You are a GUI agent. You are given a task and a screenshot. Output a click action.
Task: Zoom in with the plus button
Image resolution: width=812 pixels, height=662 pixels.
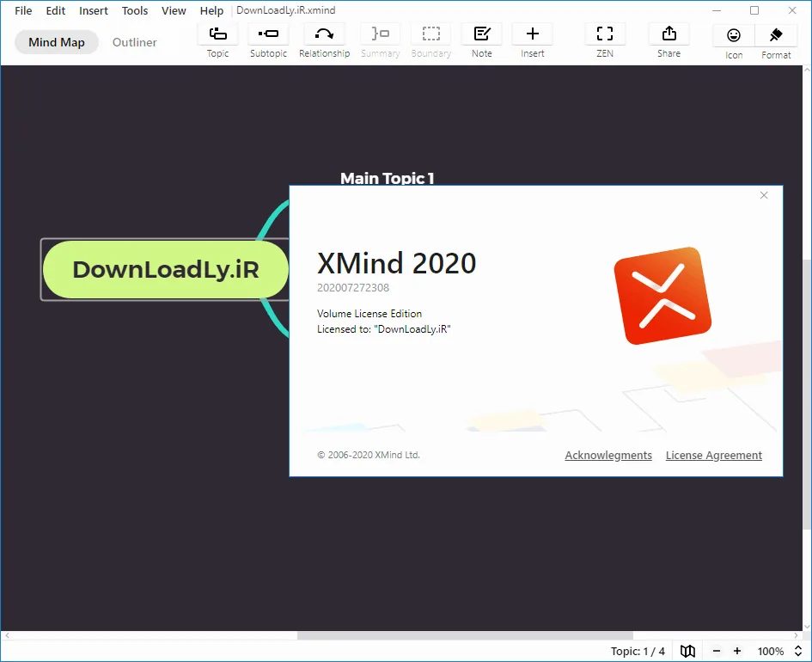(737, 651)
